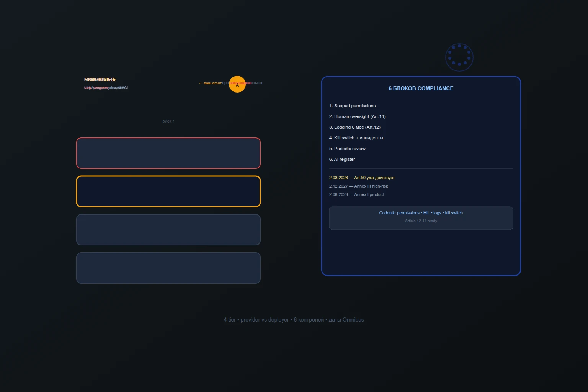Select '4. Kill switch + инциденты' item
The image size is (588, 392).
pos(356,138)
